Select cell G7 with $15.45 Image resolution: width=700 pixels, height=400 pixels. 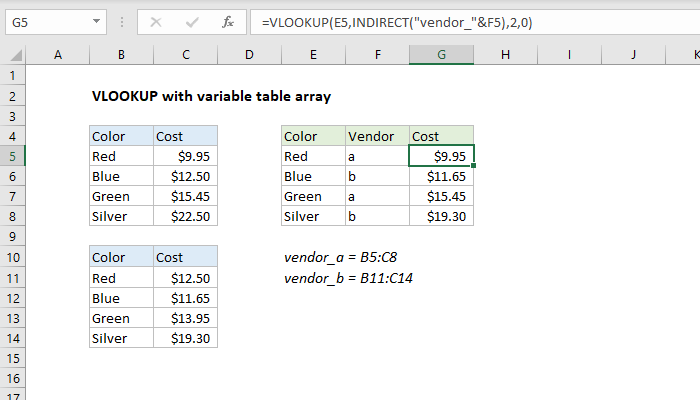pyautogui.click(x=442, y=196)
